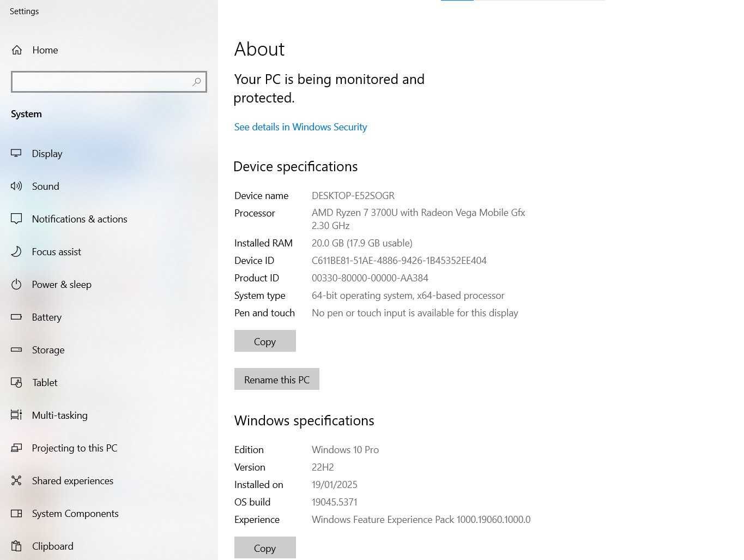Viewport: 744px width, 560px height.
Task: Click Rename this PC button
Action: pyautogui.click(x=277, y=379)
